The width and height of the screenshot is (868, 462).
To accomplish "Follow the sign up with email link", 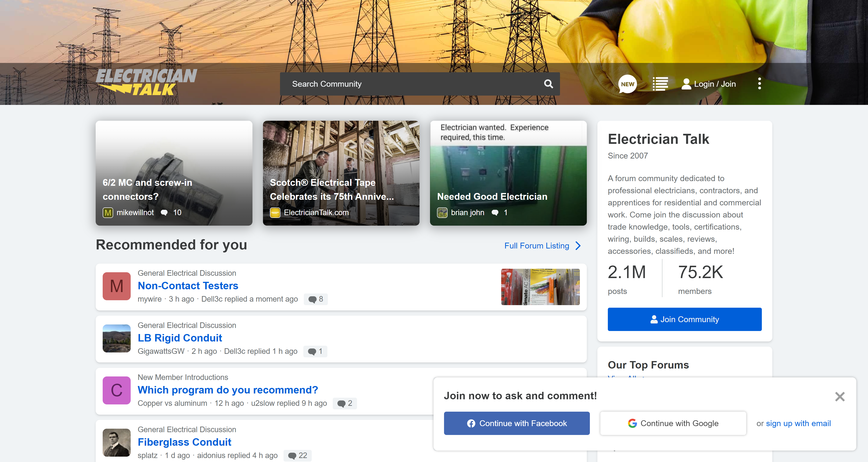I will 798,423.
